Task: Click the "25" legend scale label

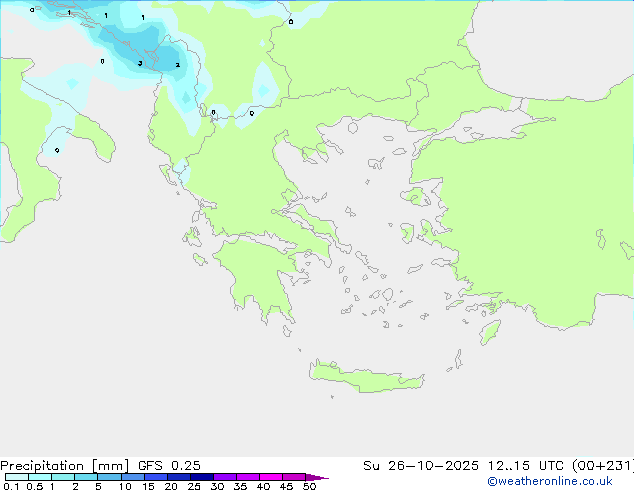Action: 194,486
